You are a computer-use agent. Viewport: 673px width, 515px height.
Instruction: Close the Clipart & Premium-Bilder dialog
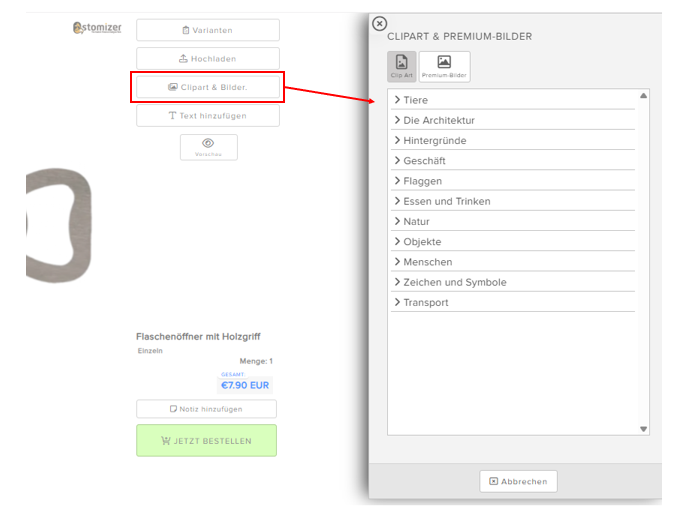(379, 24)
